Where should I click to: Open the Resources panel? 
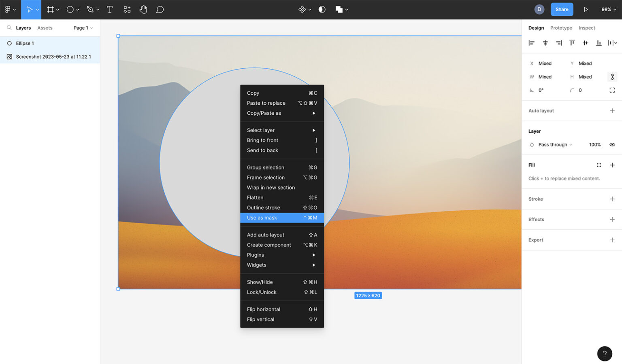tap(127, 9)
